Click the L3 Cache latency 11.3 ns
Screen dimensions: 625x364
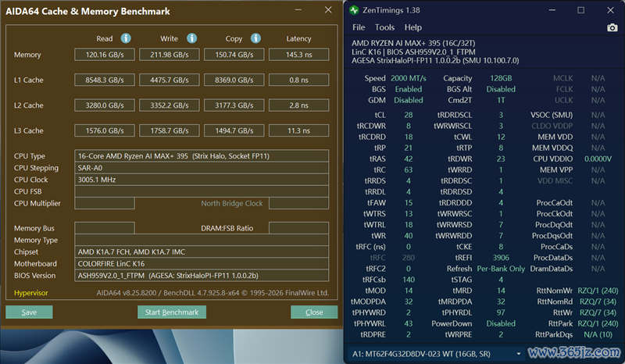(299, 130)
